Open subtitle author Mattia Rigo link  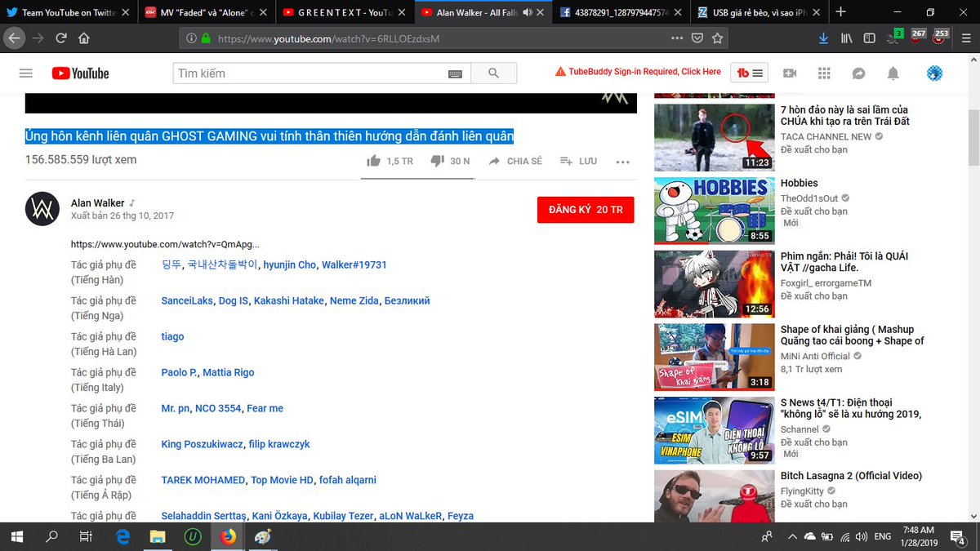(229, 372)
